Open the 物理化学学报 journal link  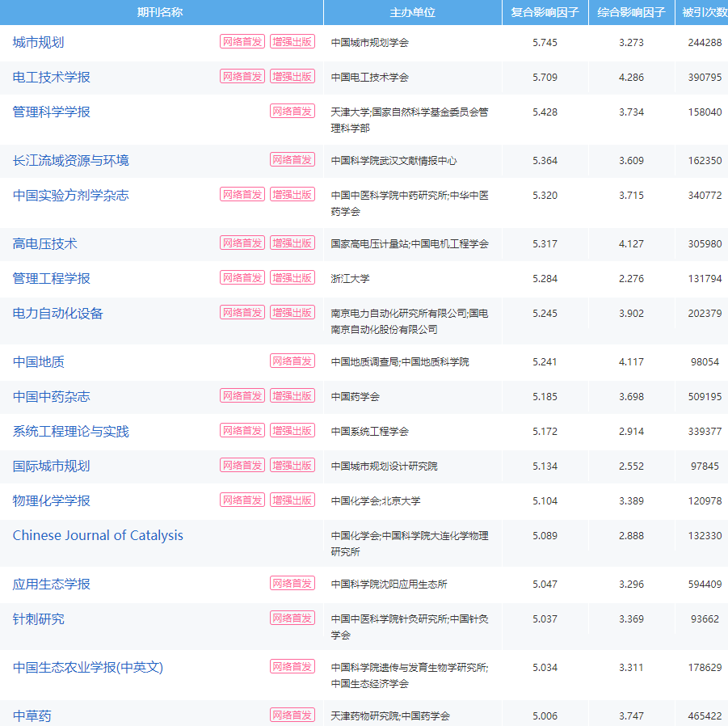point(52,500)
